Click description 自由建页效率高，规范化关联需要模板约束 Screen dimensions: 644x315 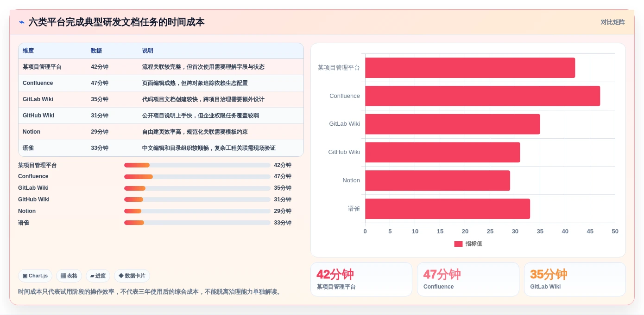[195, 132]
